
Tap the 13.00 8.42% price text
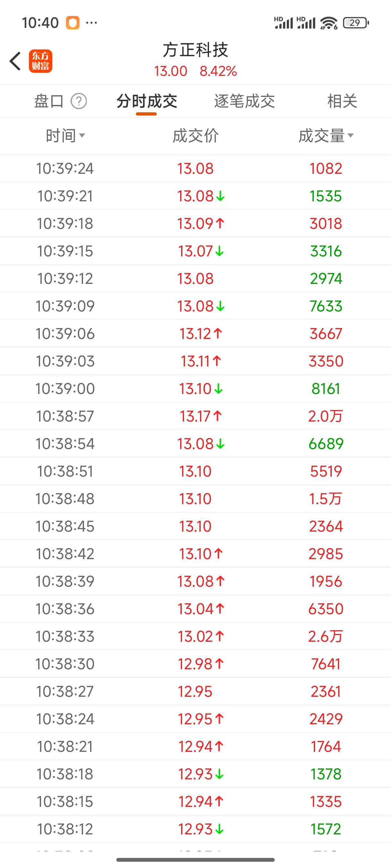(195, 71)
